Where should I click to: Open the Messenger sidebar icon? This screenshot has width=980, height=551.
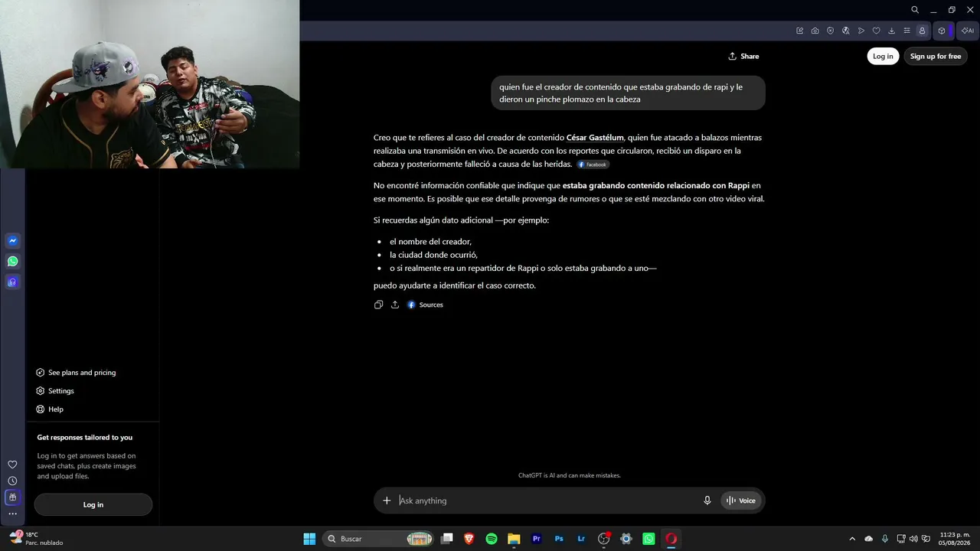click(x=12, y=240)
